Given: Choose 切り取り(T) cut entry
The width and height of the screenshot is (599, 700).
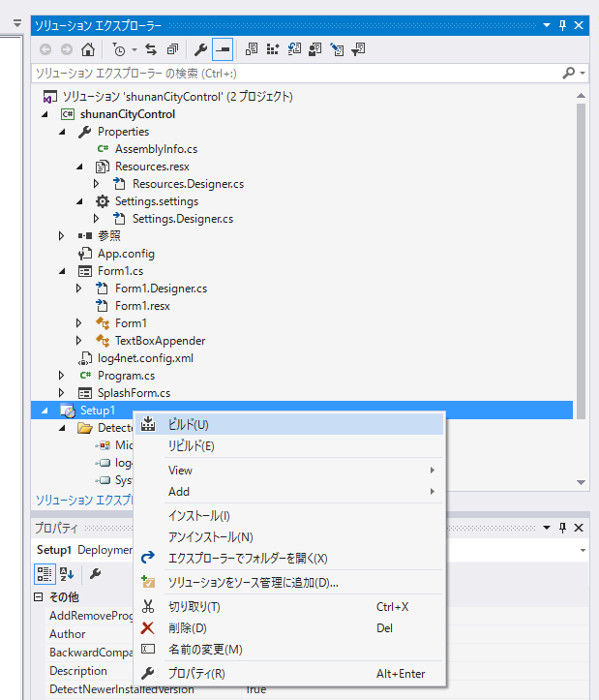Looking at the screenshot, I should coord(289,607).
